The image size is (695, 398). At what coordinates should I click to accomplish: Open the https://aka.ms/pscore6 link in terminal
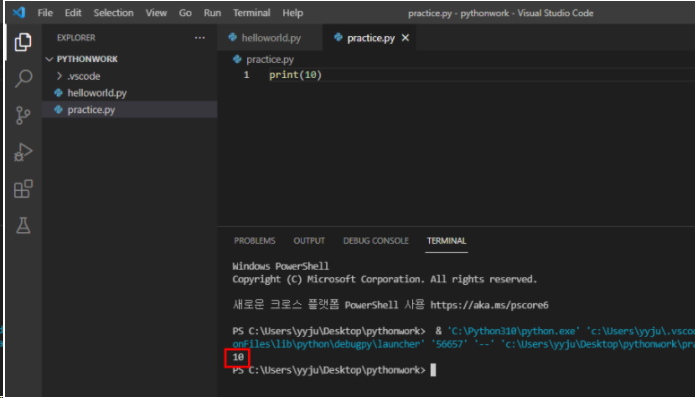tap(489, 305)
